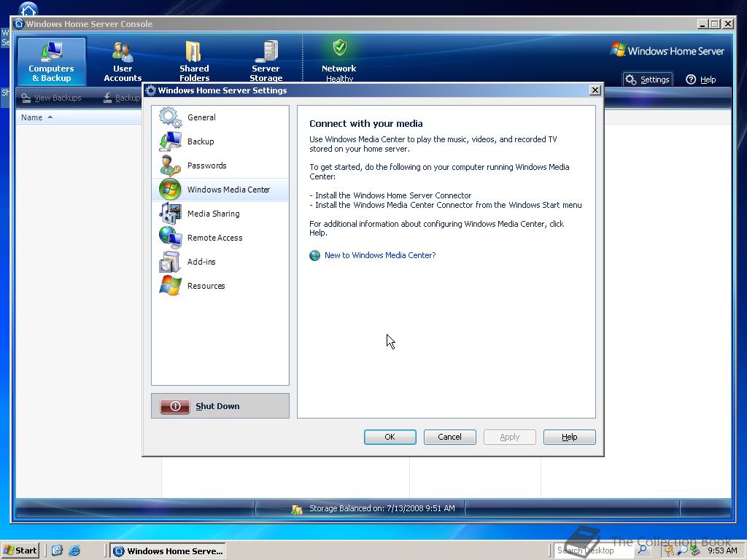Click the 'New to Windows Media Center?' link
The image size is (747, 560).
[x=379, y=255]
